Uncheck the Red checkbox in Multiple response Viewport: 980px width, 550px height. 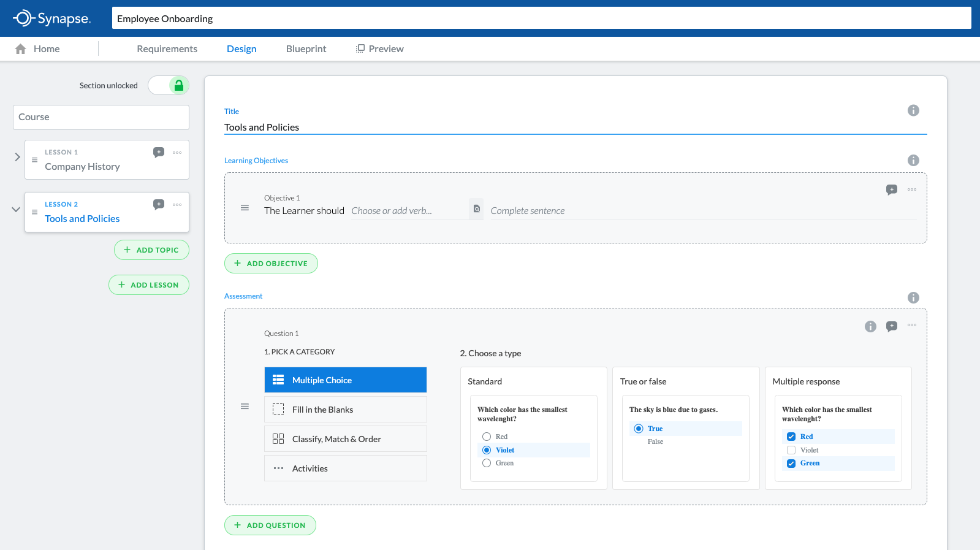pyautogui.click(x=791, y=437)
